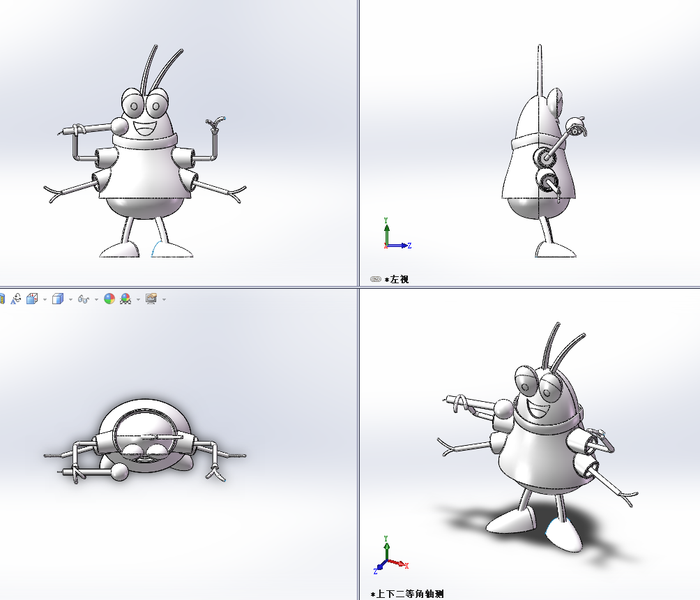Click the XYZ triad in the isometric pane
700x600 pixels.
tap(390, 555)
